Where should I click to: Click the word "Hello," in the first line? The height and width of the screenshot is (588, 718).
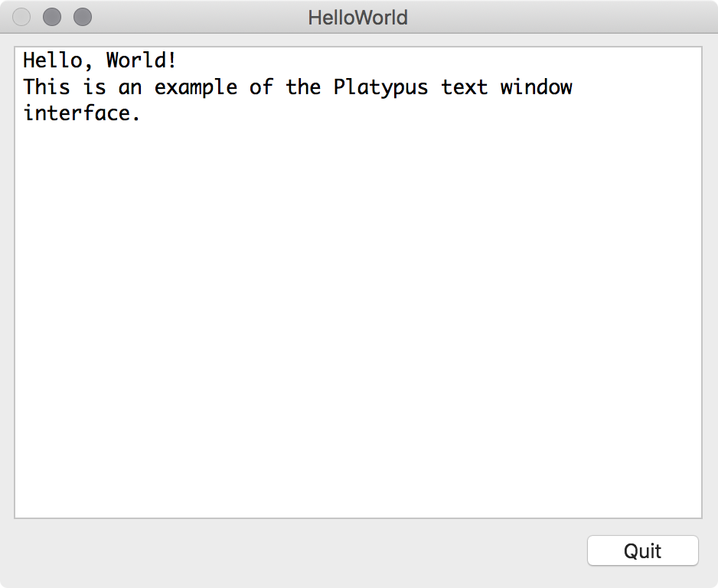click(x=58, y=60)
